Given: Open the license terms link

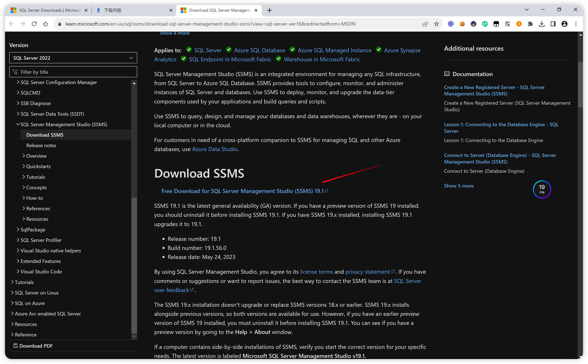Looking at the screenshot, I should [317, 272].
